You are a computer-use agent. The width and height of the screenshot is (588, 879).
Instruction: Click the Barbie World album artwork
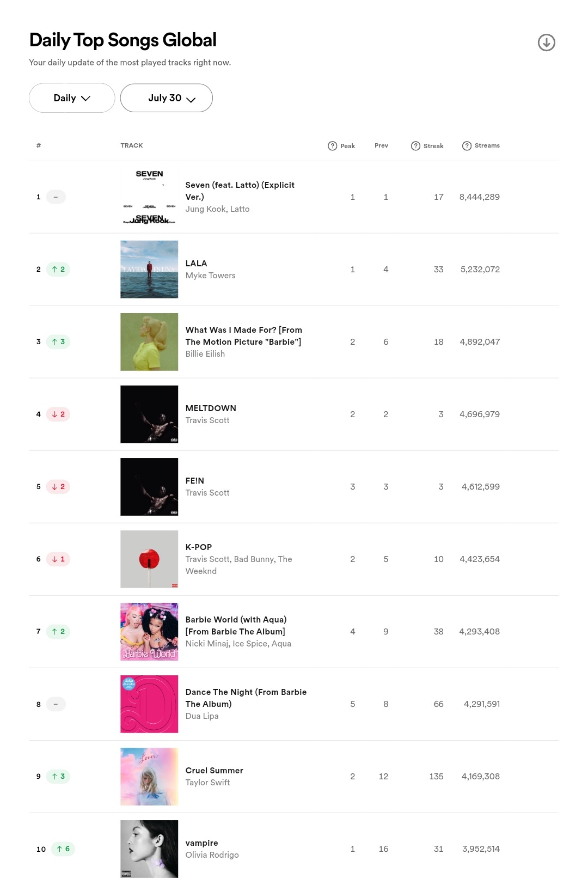pyautogui.click(x=149, y=632)
